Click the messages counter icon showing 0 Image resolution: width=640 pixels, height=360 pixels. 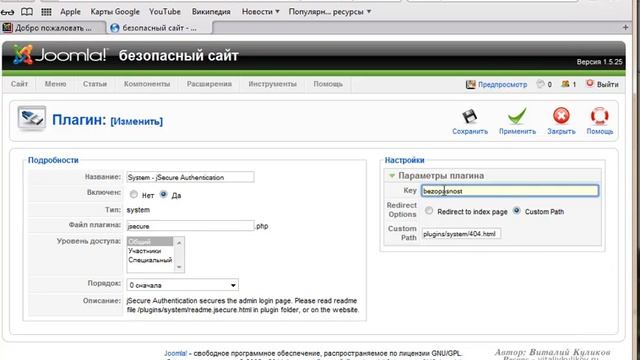(x=540, y=84)
